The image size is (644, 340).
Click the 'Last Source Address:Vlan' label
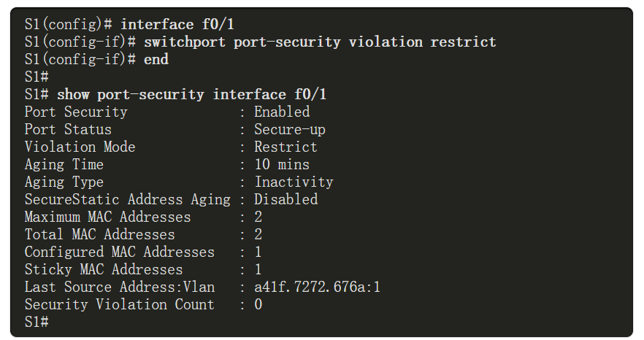[119, 287]
